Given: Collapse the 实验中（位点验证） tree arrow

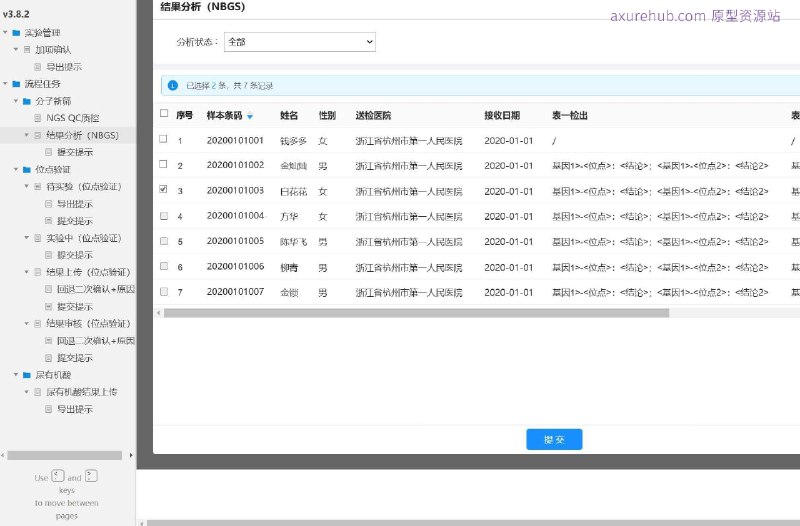Looking at the screenshot, I should click(27, 238).
